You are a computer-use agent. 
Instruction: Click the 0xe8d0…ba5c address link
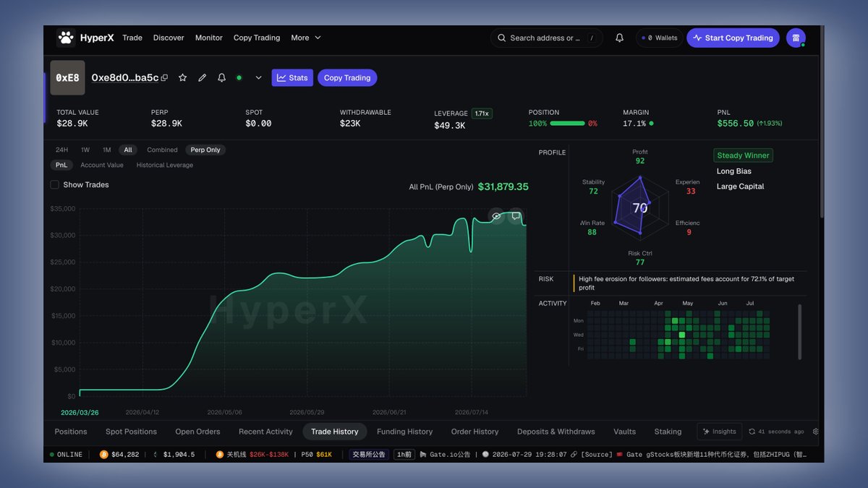click(125, 78)
